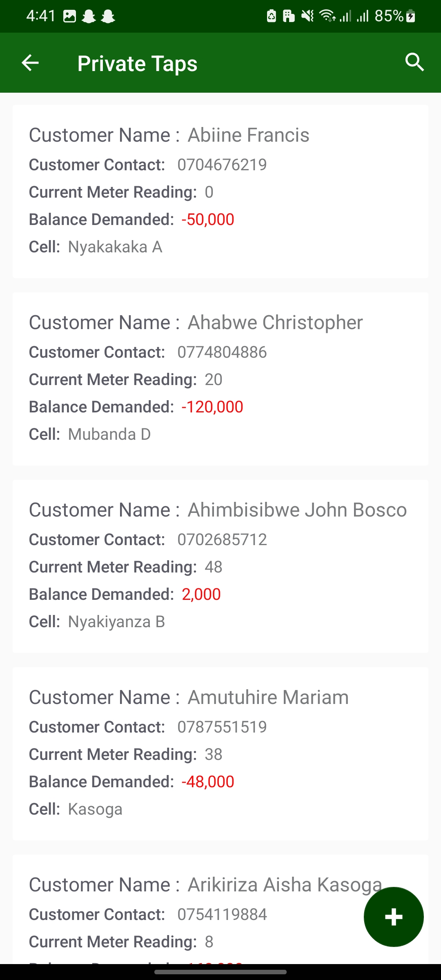
Task: Tap contact number 0774804886
Action: pyautogui.click(x=222, y=352)
